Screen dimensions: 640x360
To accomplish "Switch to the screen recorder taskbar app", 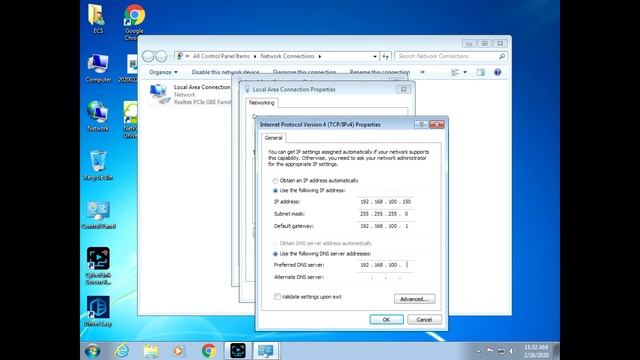I will pyautogui.click(x=238, y=351).
